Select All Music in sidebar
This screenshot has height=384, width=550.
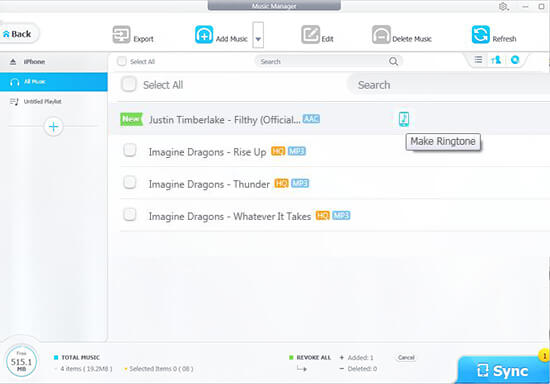pos(54,82)
